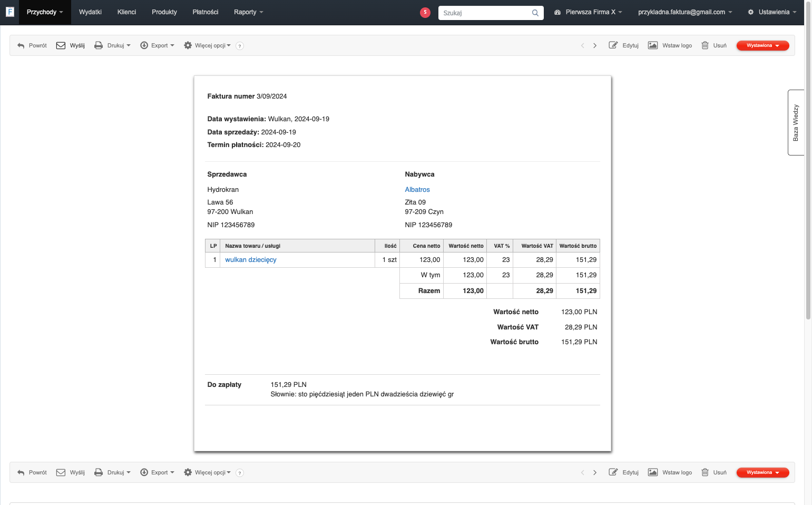Open the red Wystawiona status dropdown at top
This screenshot has height=505, width=812.
click(762, 46)
